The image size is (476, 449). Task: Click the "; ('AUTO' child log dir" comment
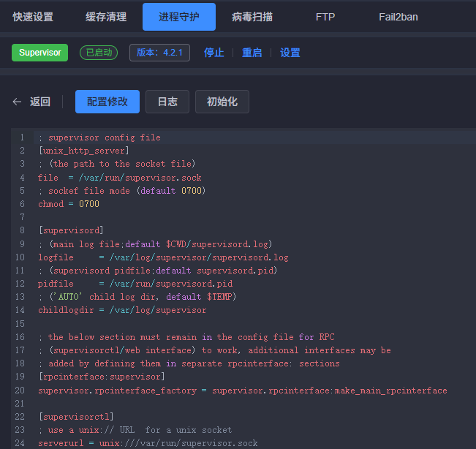[x=137, y=297]
